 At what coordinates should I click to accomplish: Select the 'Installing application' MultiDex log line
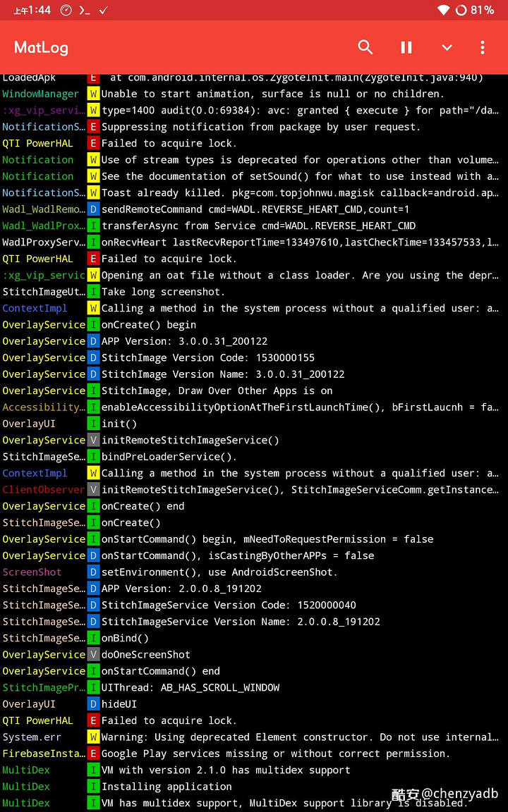pyautogui.click(x=254, y=787)
